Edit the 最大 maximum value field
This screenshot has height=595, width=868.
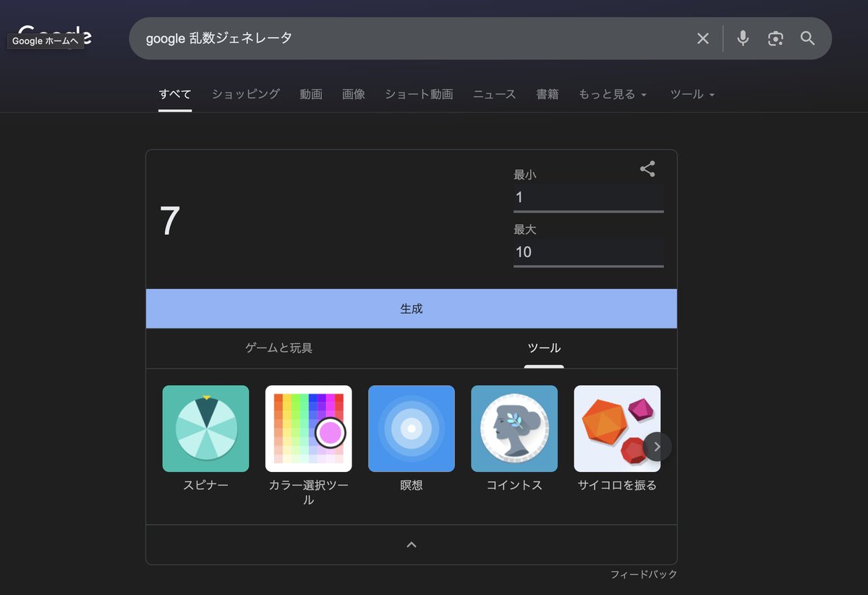pos(588,252)
